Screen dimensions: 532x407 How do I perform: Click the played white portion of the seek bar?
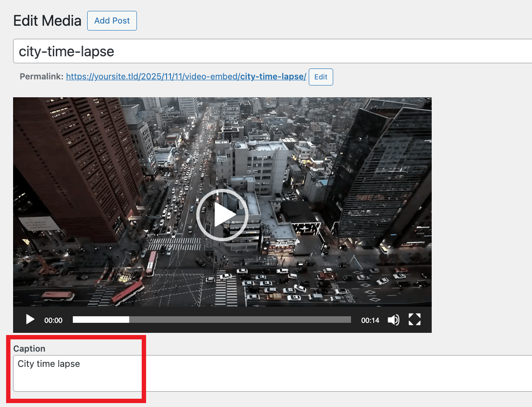coord(100,319)
